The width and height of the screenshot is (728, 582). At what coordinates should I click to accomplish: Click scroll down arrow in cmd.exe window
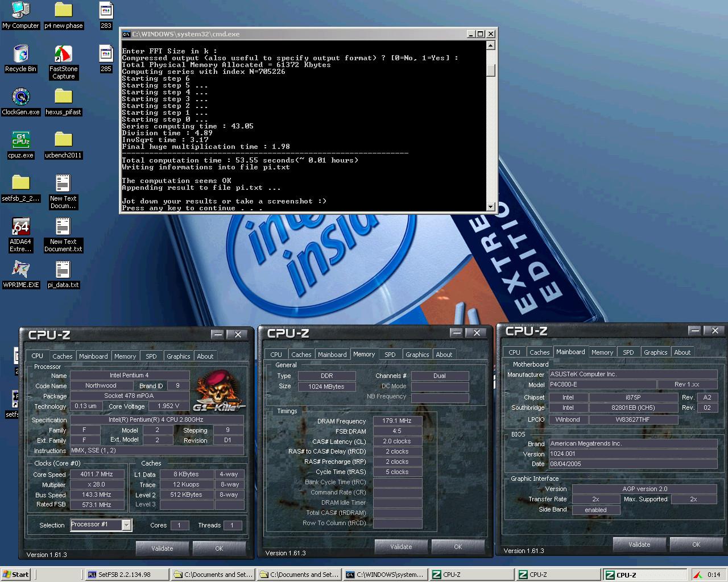pyautogui.click(x=491, y=207)
